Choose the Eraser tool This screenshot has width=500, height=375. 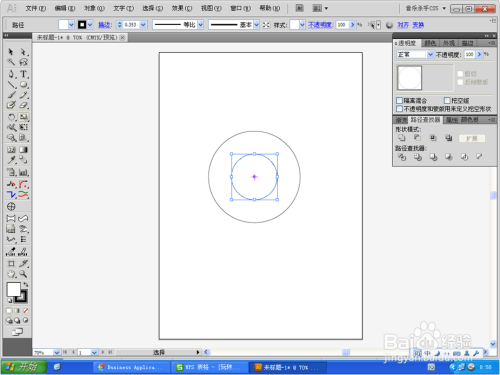point(23,105)
